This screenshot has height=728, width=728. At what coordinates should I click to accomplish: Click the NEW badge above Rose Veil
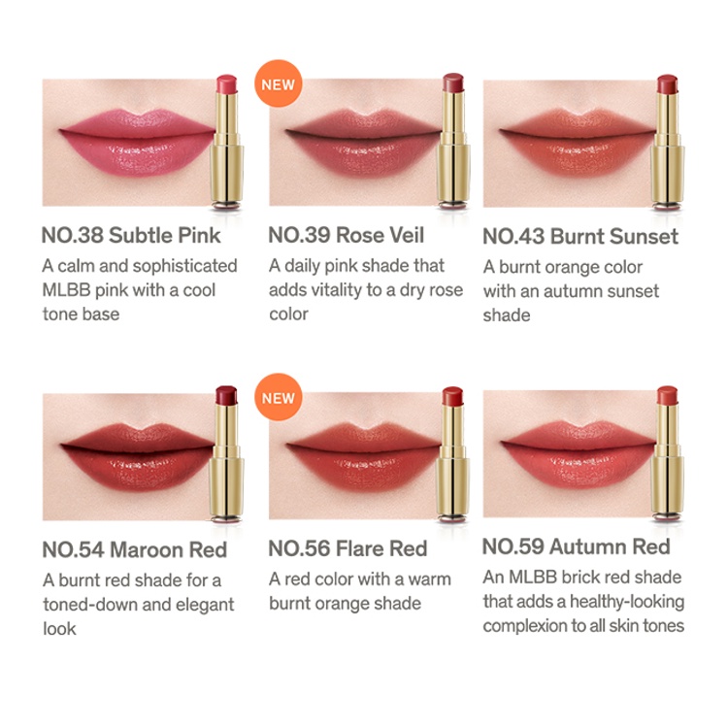click(279, 83)
